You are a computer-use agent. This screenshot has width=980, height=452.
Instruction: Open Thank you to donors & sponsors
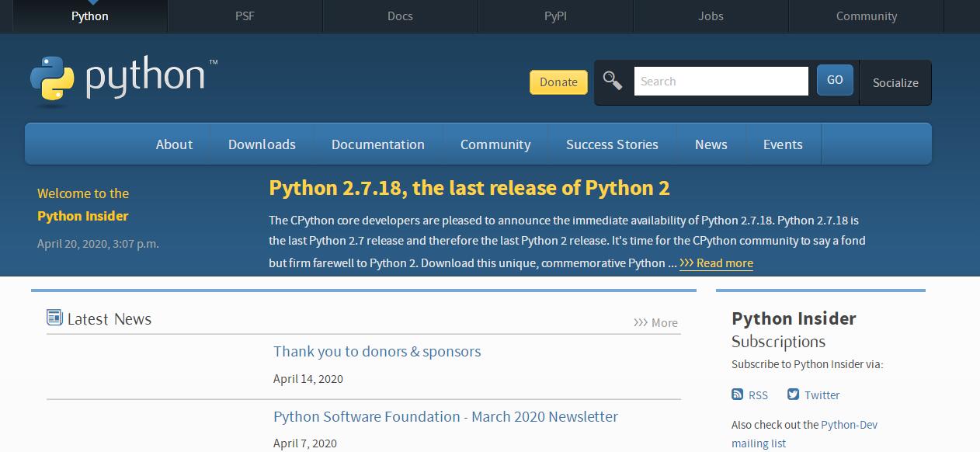click(377, 351)
